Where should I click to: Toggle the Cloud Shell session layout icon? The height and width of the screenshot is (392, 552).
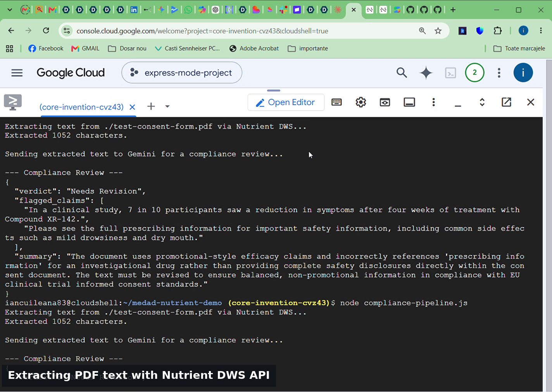(x=409, y=102)
